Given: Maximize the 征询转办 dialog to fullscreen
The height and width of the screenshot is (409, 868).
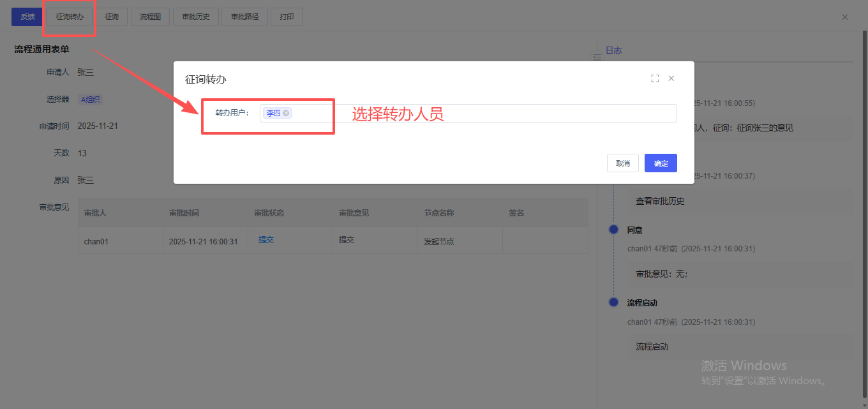Looking at the screenshot, I should 655,78.
